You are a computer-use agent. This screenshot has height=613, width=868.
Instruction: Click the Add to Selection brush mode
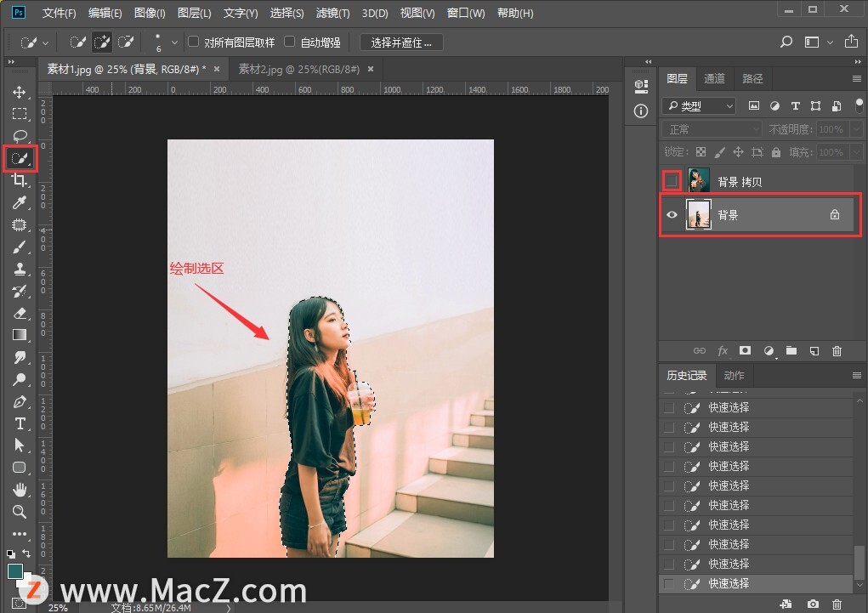[102, 43]
